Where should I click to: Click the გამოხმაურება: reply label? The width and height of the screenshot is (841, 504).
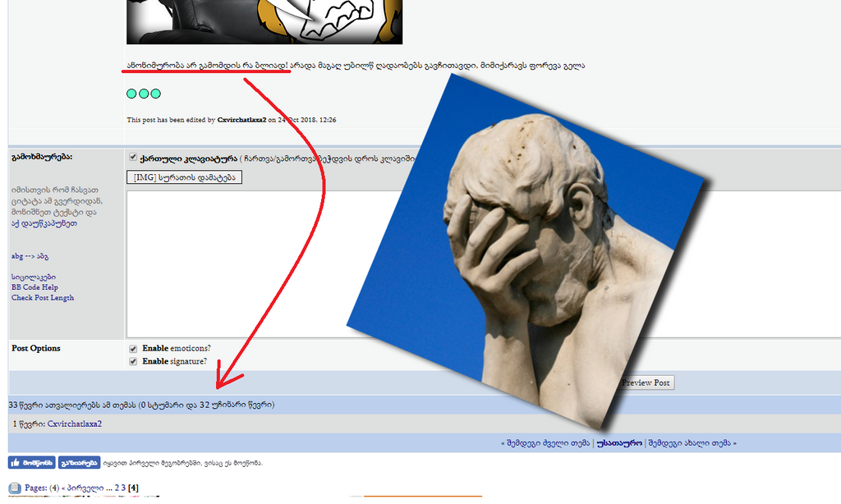42,157
